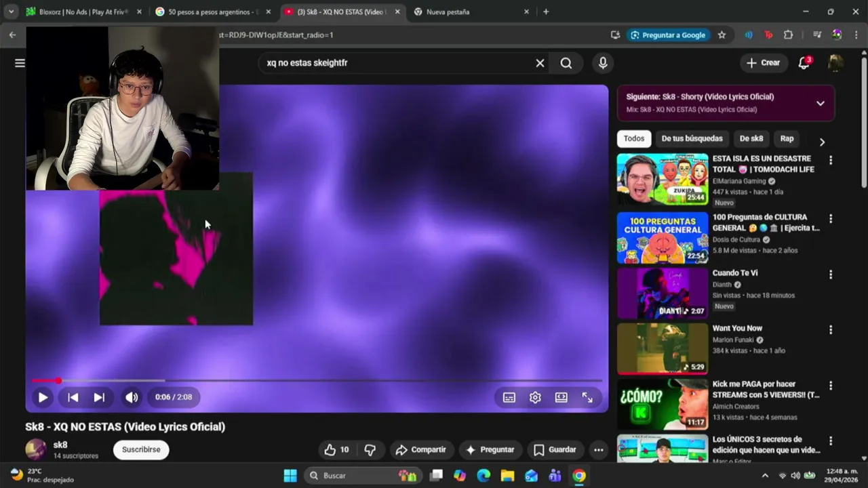Open options for Los ÚNICOS 3 secretos video
868x488 pixels.
pyautogui.click(x=830, y=441)
